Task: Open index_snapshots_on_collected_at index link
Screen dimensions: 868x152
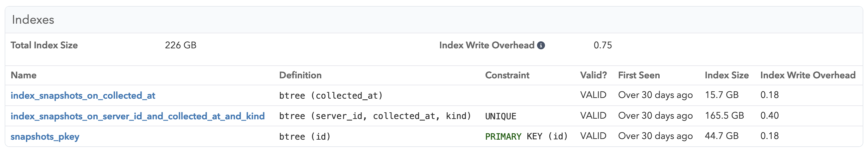Action: [83, 96]
